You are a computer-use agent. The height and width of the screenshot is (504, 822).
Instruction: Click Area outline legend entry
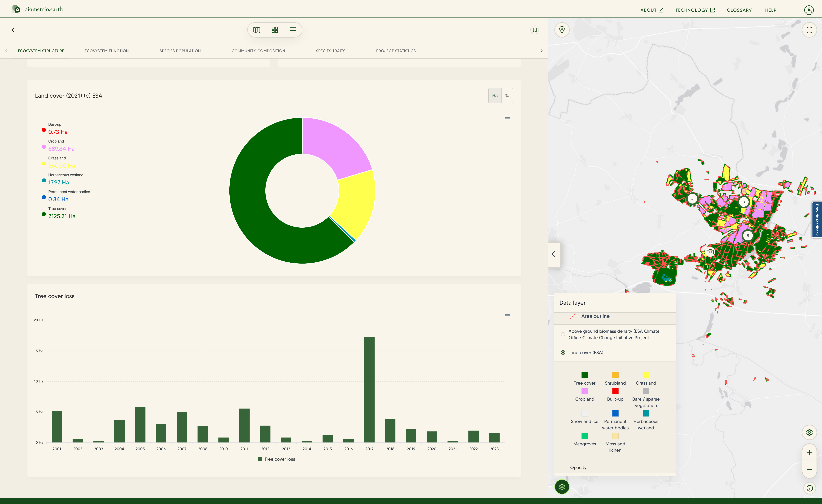(x=590, y=316)
